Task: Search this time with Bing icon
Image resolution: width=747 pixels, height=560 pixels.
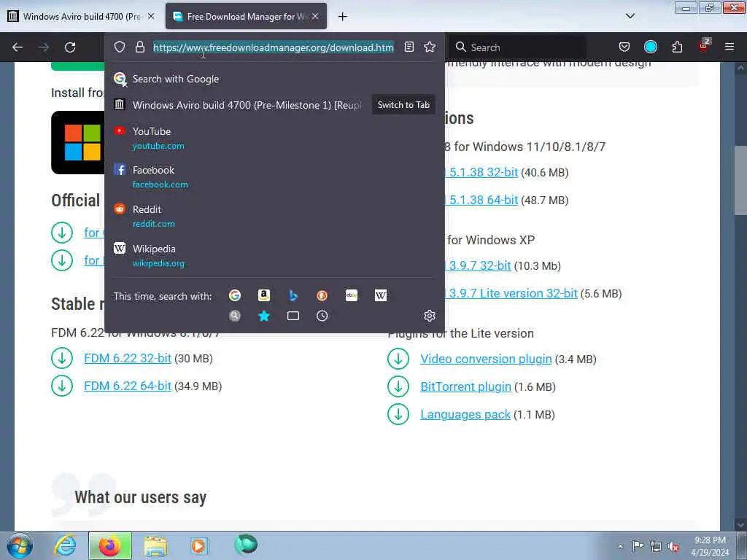Action: [x=293, y=295]
